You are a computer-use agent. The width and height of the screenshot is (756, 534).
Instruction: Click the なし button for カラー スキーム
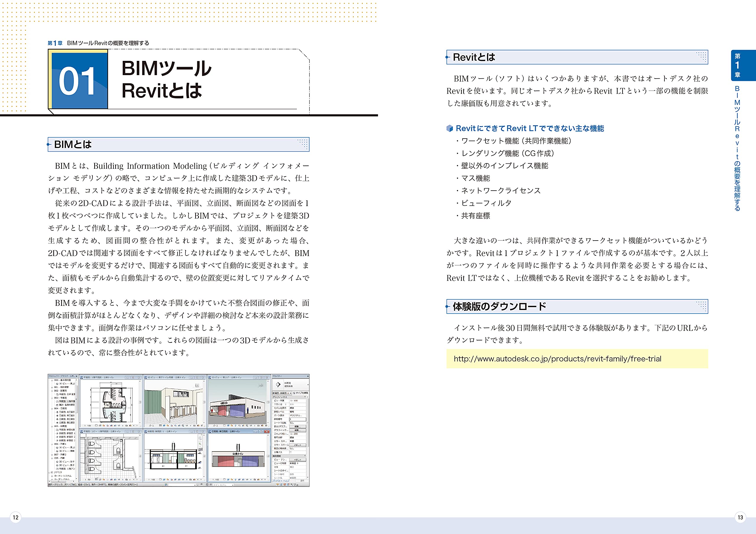(297, 445)
